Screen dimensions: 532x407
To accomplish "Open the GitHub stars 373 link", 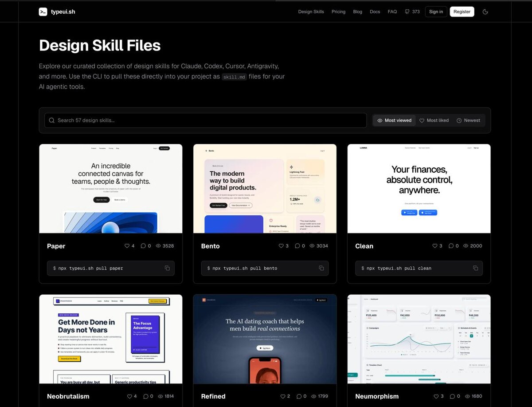I will coord(412,12).
